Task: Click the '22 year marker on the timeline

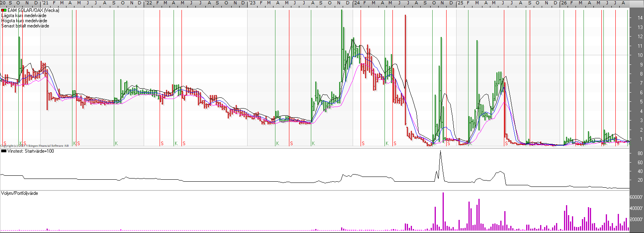Action: (148, 3)
